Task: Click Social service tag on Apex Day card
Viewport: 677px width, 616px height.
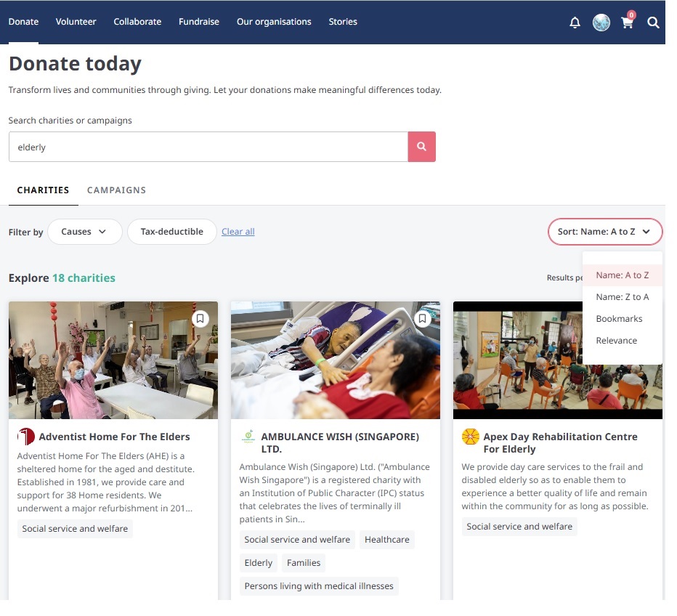Action: (519, 527)
